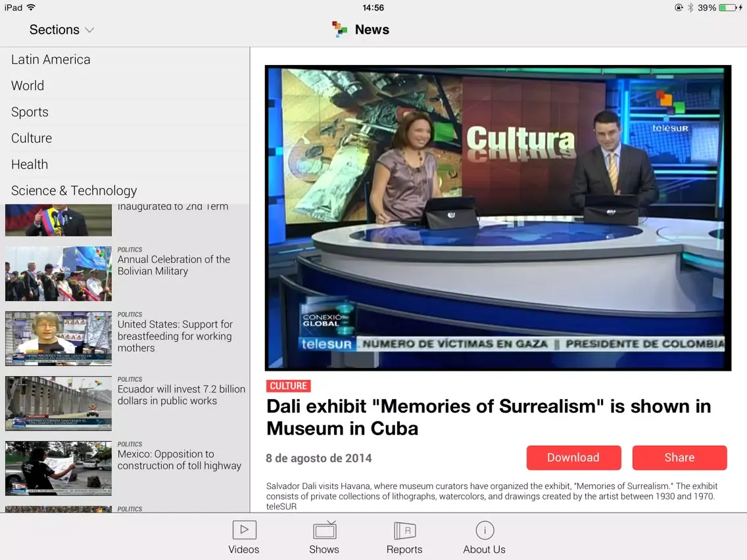Open inauguration story thumbnail
The height and width of the screenshot is (560, 747).
coord(59,220)
